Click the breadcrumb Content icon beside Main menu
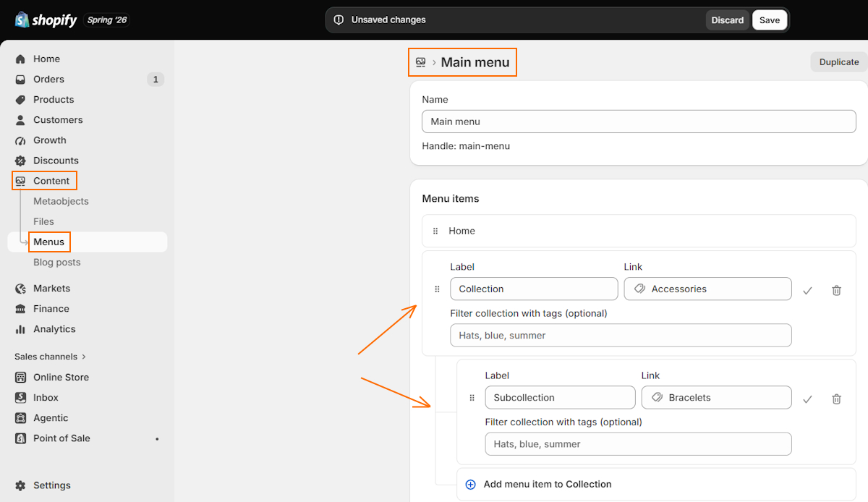This screenshot has width=868, height=502. [421, 62]
